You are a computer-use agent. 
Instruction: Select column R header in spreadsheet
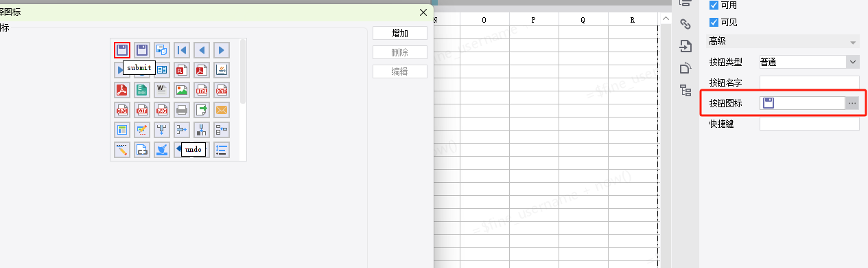[x=633, y=20]
